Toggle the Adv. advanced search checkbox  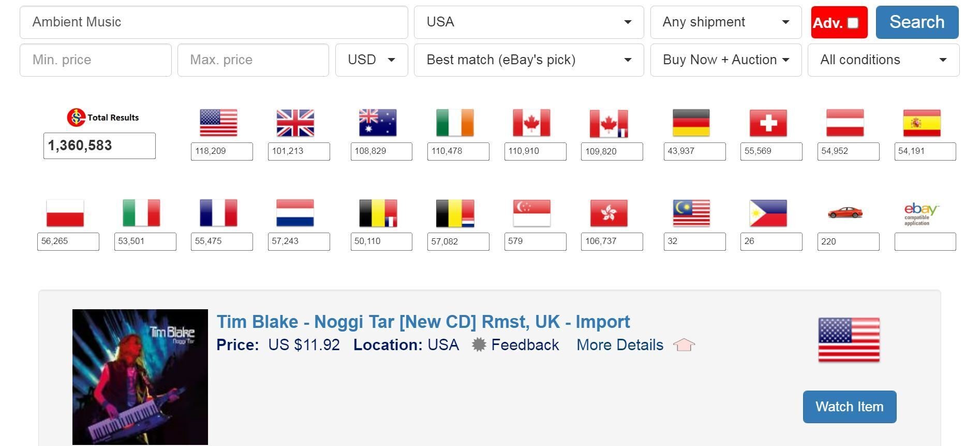(x=853, y=23)
